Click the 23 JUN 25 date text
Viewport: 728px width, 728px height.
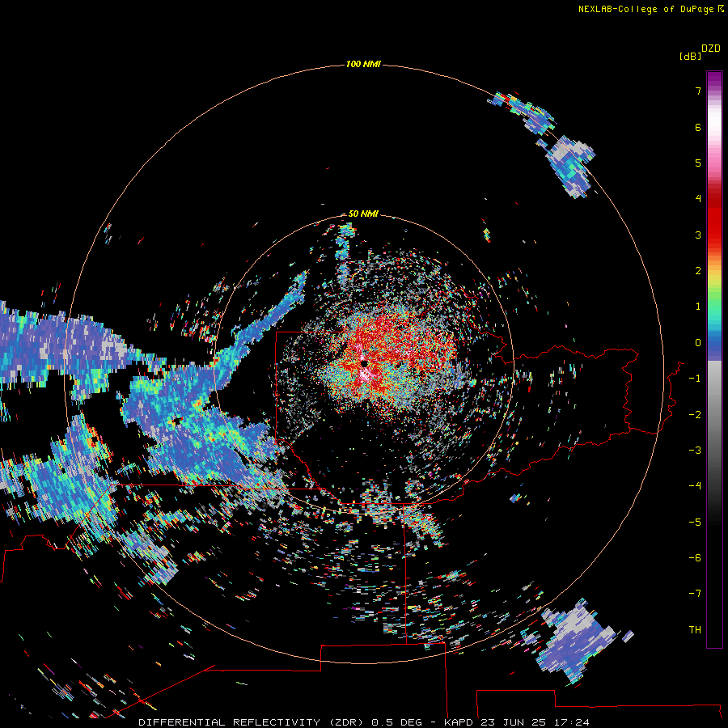514,722
